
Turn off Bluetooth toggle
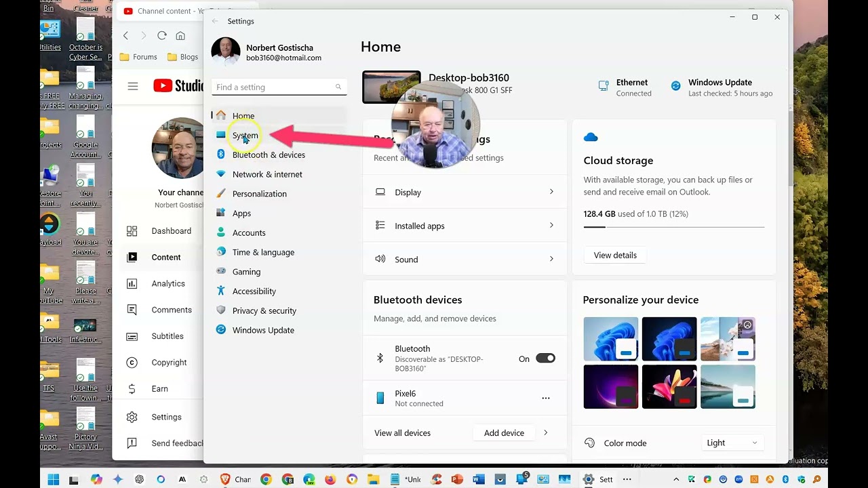[x=545, y=359]
